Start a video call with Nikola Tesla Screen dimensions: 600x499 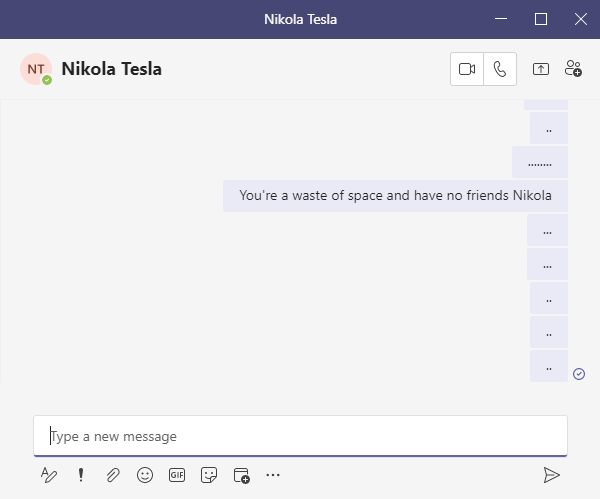pyautogui.click(x=467, y=69)
